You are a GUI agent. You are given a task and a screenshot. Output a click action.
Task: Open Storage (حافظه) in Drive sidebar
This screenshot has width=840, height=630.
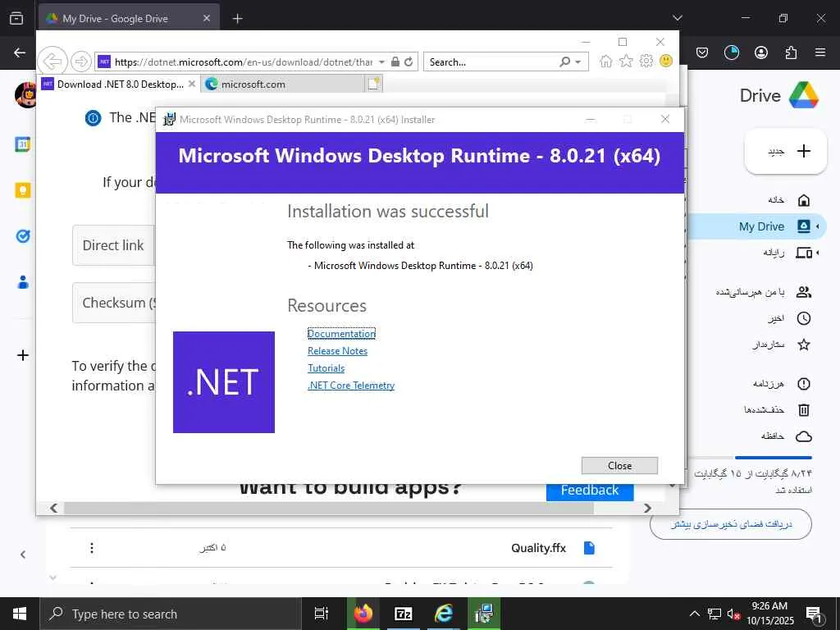[x=787, y=436]
